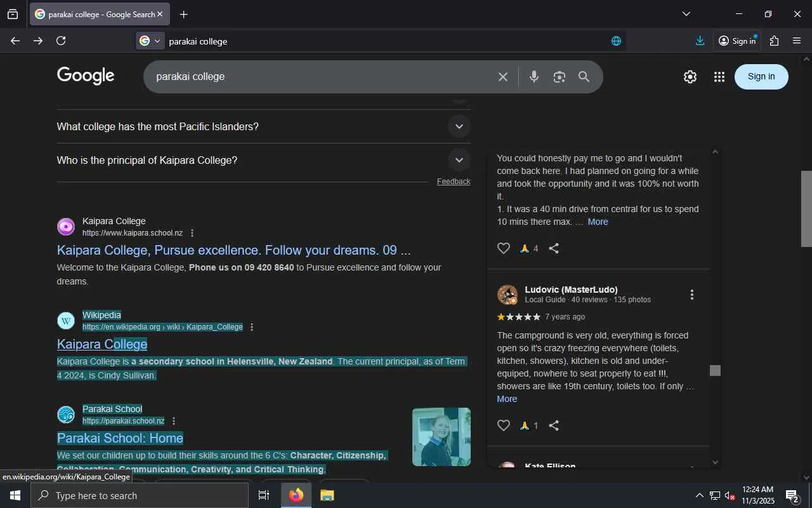Click the blue Google Sign in button
The image size is (812, 508).
[x=761, y=77]
